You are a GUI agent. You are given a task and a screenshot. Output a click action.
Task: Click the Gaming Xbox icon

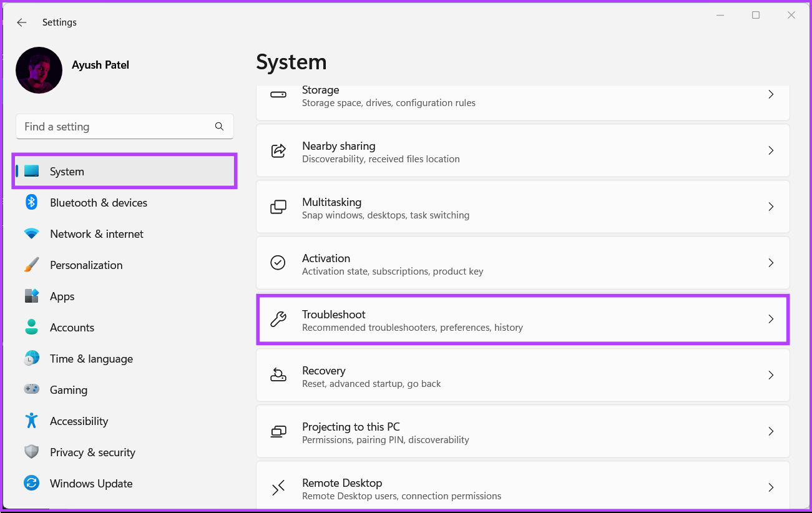click(31, 389)
